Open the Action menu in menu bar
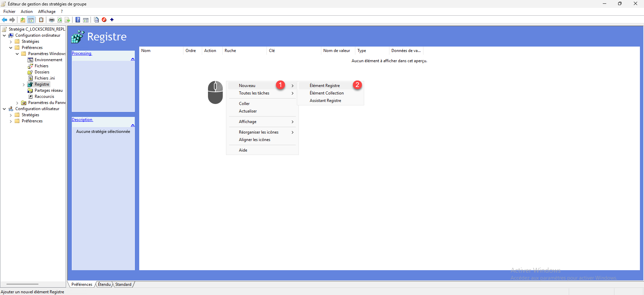The image size is (644, 295). pos(27,12)
